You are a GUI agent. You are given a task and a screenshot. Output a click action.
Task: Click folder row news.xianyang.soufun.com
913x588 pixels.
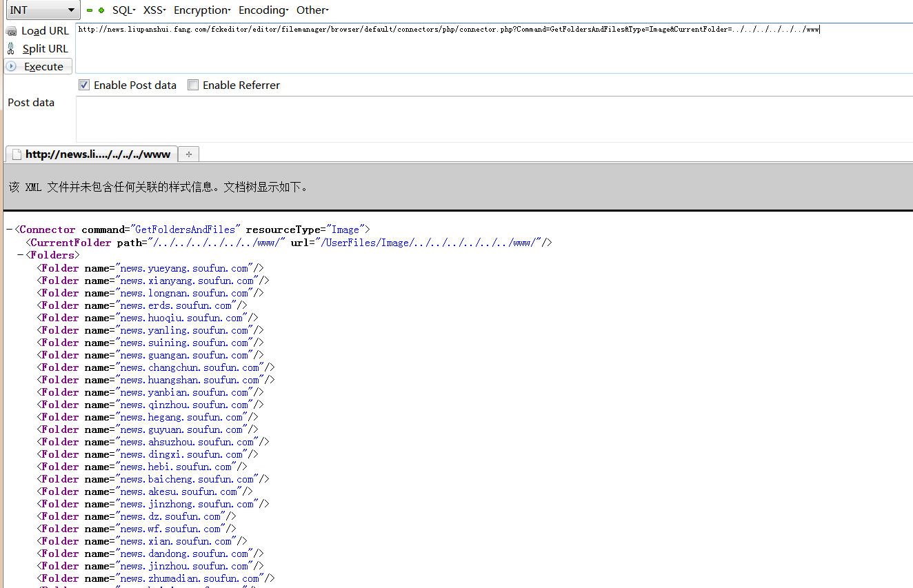coord(153,281)
